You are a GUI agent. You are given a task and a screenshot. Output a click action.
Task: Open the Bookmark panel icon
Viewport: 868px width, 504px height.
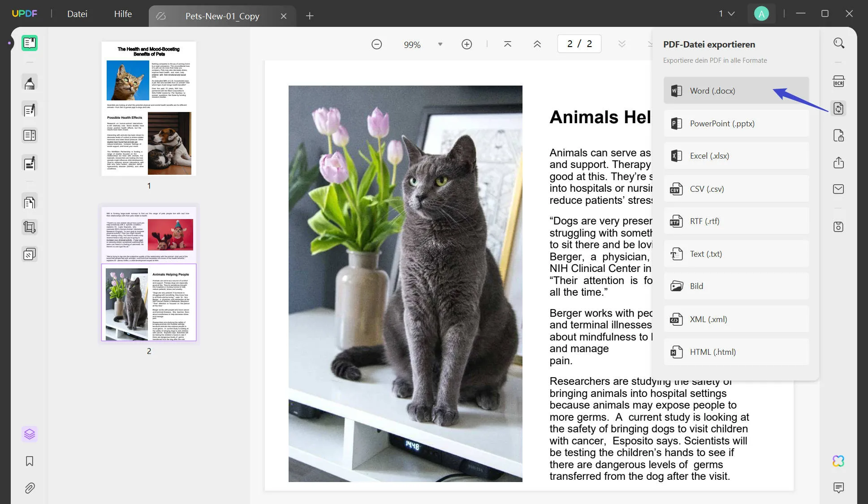tap(30, 461)
